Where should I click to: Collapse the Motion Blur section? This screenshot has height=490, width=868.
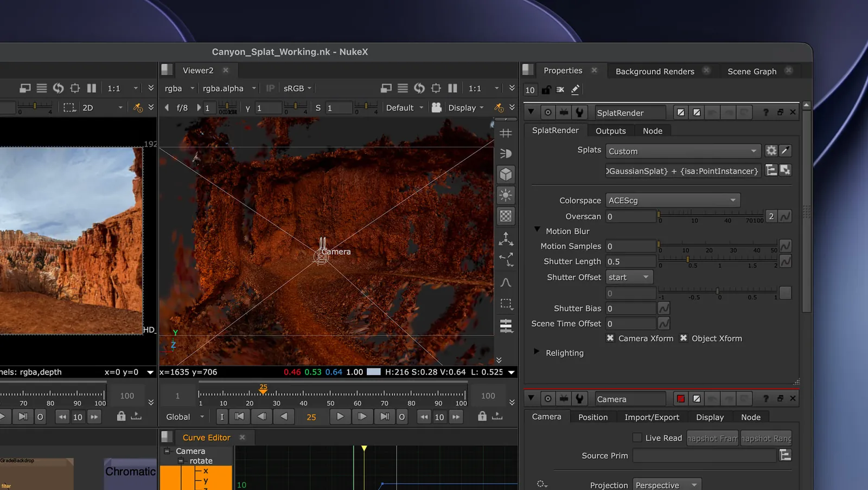click(537, 230)
